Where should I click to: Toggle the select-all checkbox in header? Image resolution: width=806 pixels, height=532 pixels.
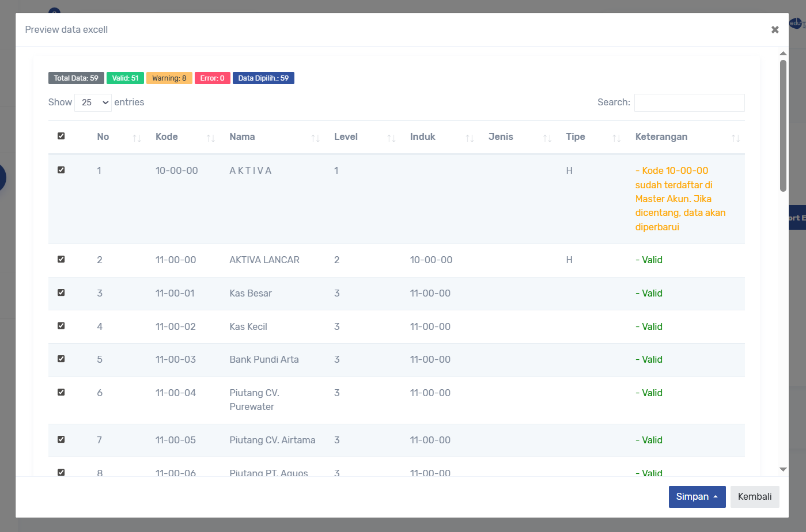coord(61,136)
